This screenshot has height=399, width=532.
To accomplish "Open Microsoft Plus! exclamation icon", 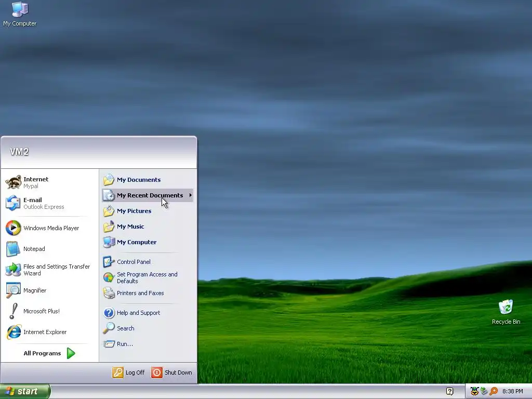I will pyautogui.click(x=13, y=311).
